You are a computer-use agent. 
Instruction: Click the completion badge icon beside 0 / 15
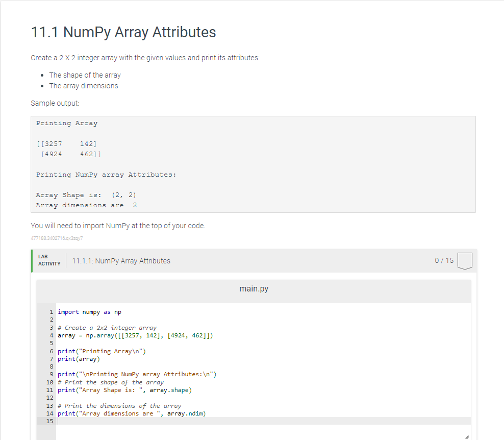point(465,261)
